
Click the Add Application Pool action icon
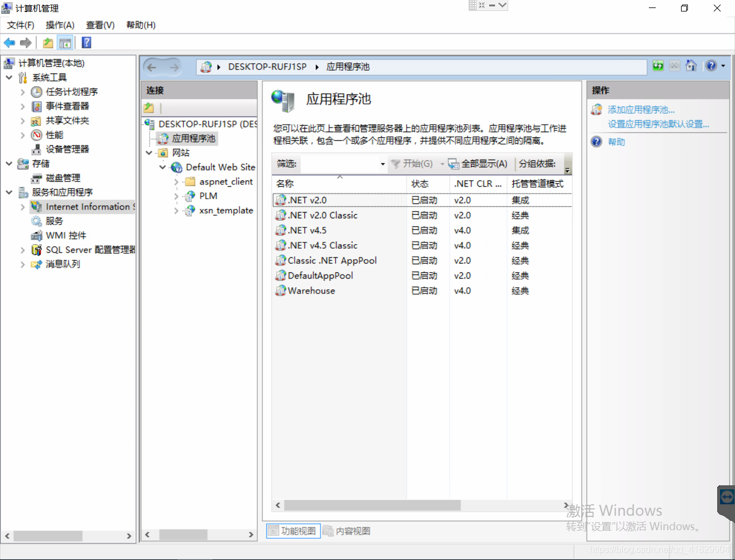597,110
